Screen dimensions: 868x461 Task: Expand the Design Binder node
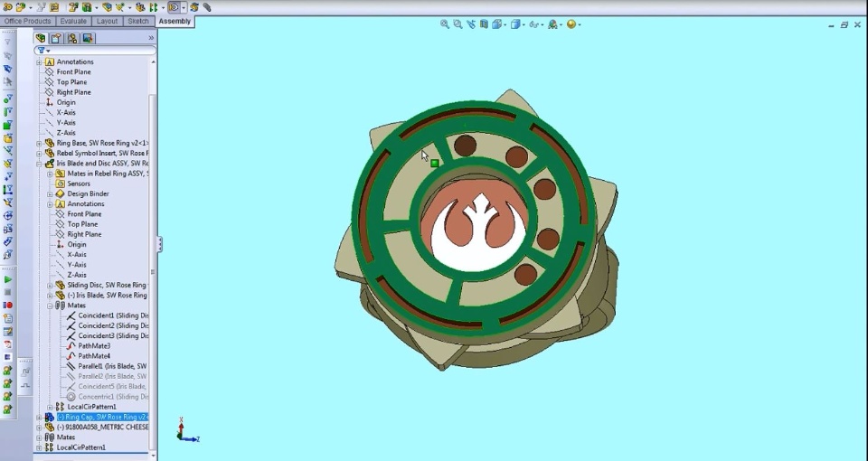pos(50,194)
